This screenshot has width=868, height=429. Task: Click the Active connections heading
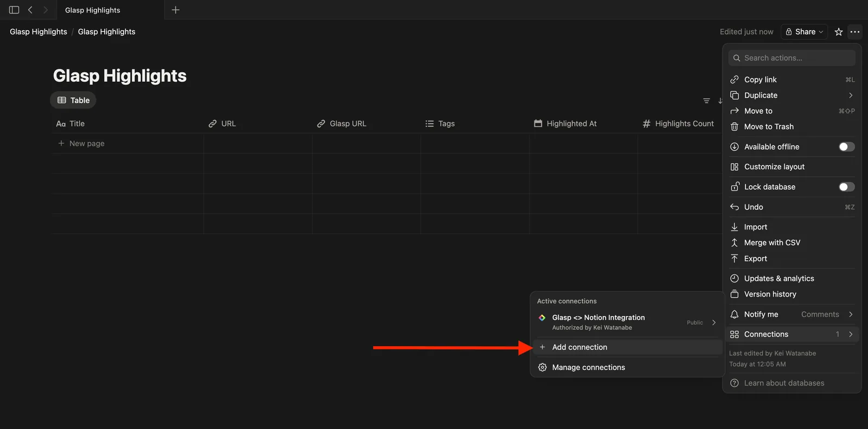tap(567, 302)
